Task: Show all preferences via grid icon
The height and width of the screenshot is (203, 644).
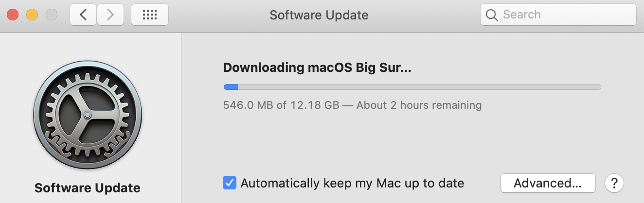Action: pyautogui.click(x=150, y=15)
